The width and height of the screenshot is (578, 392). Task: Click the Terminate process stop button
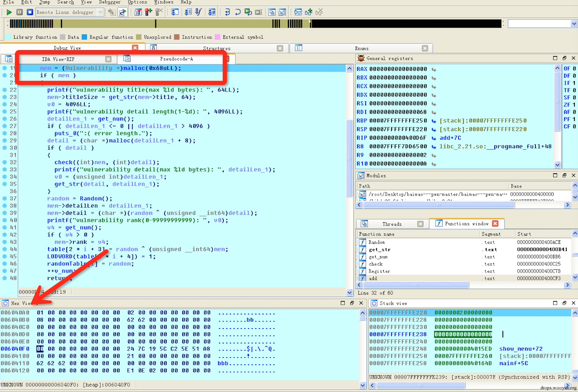30,12
